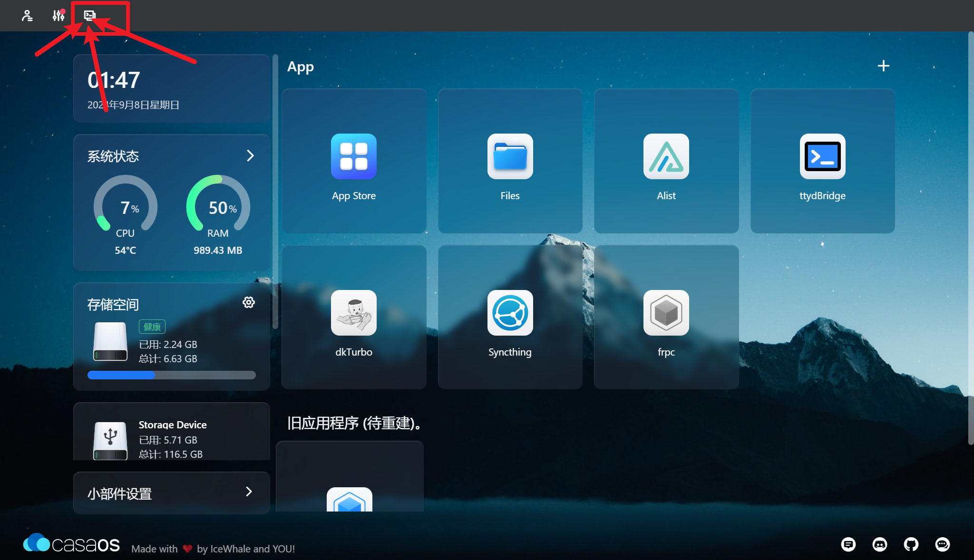Click the 存储空间 heading
This screenshot has height=560, width=974.
click(113, 304)
